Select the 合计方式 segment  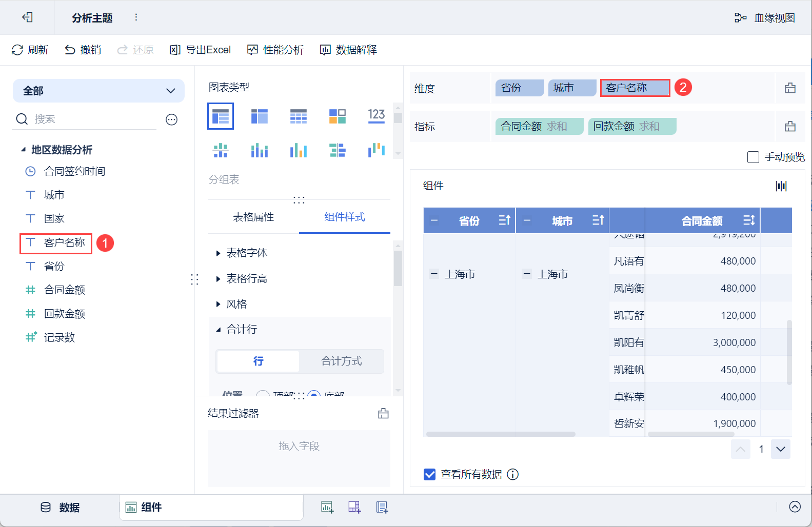coord(342,361)
